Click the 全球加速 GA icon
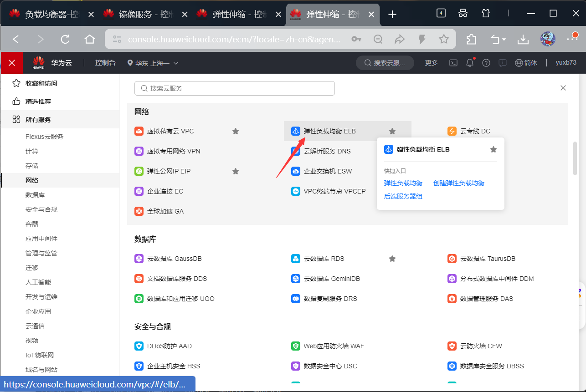Viewport: 586px width, 392px height. click(139, 211)
